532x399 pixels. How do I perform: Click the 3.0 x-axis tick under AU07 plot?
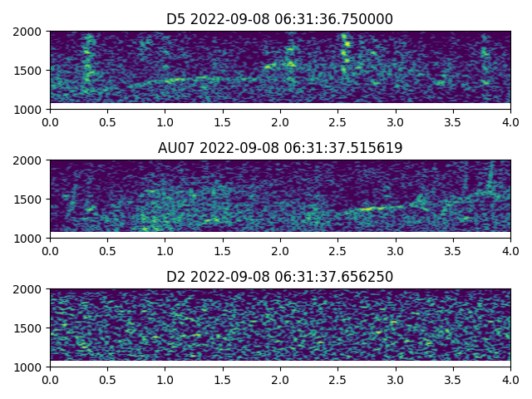coord(396,250)
